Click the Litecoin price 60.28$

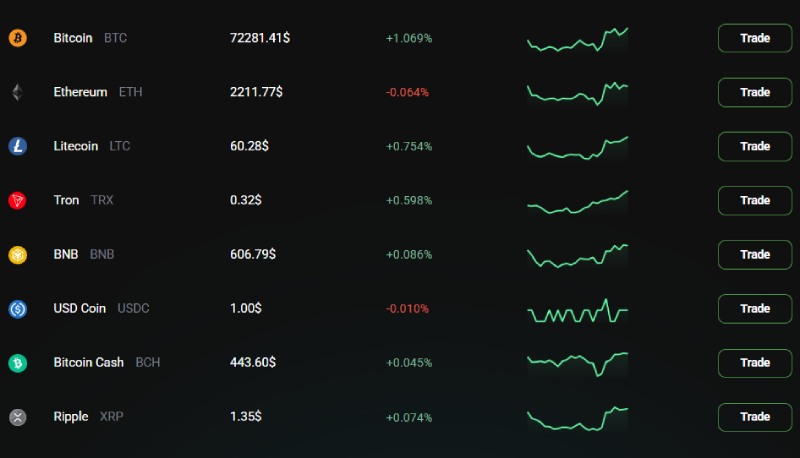pos(249,146)
